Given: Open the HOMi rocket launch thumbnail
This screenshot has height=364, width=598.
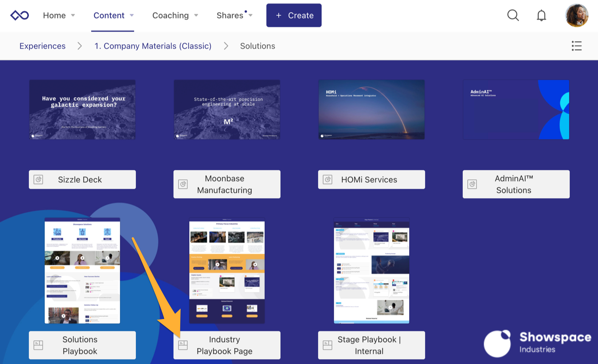Looking at the screenshot, I should pos(372,109).
